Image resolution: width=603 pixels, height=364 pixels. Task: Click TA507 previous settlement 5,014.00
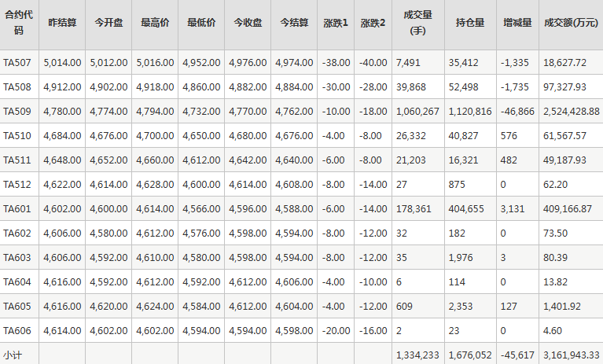click(x=62, y=63)
